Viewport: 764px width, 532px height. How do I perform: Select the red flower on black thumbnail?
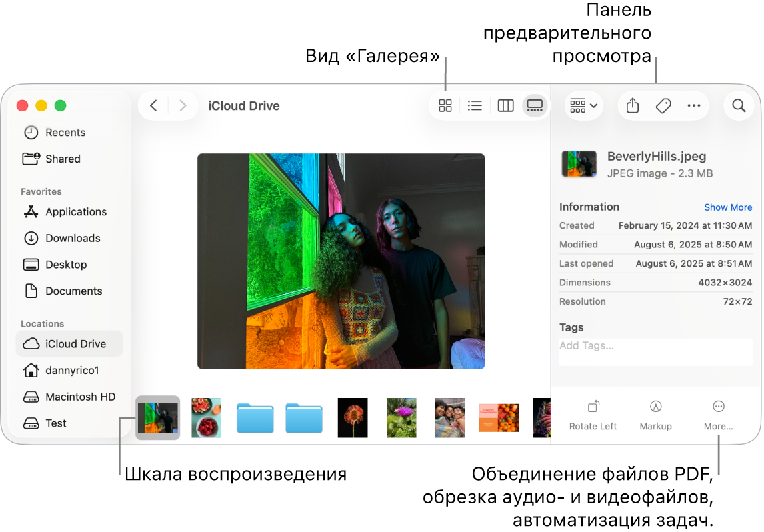[352, 417]
